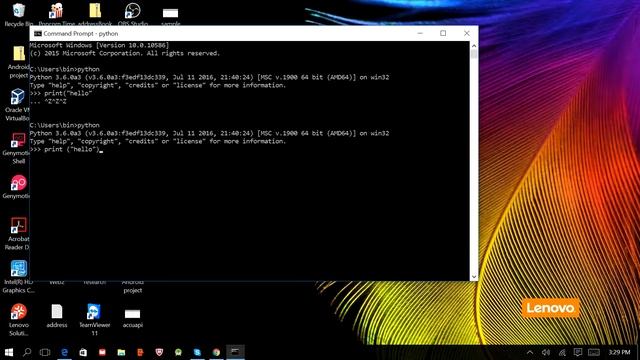
Task: Click the "Command Prompt - python" title text
Action: pos(81,34)
